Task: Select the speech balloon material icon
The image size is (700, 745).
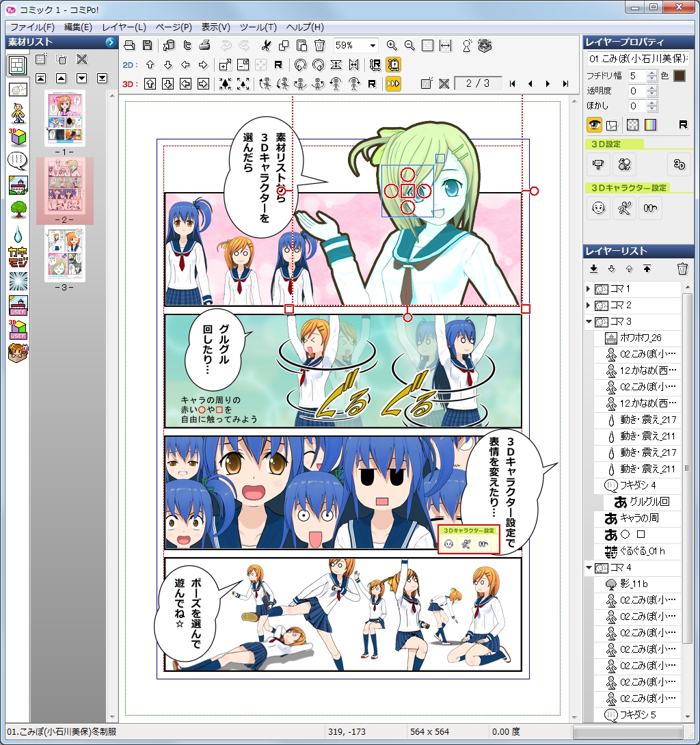Action: pos(18,161)
